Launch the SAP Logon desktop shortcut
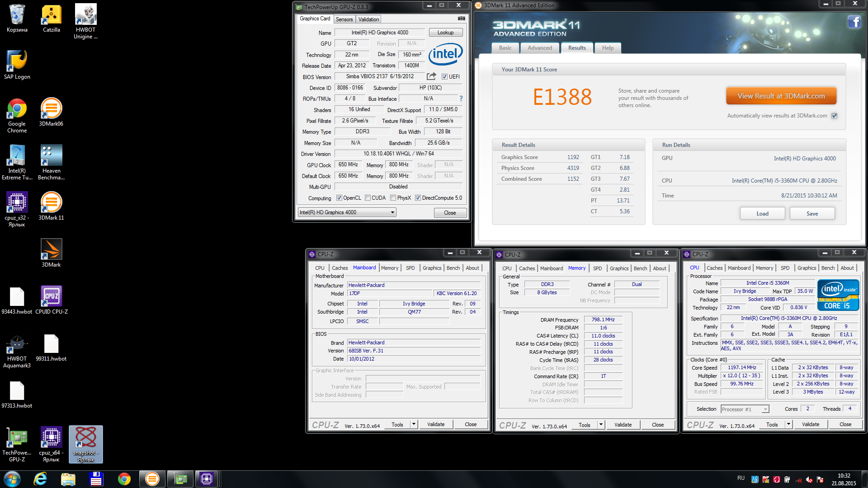Viewport: 868px width, 488px height. (17, 65)
